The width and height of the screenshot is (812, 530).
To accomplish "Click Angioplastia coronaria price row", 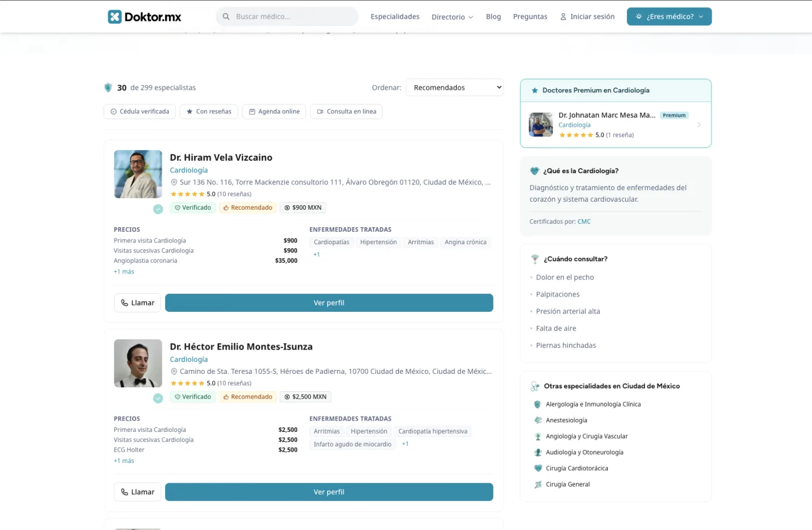I will (206, 261).
